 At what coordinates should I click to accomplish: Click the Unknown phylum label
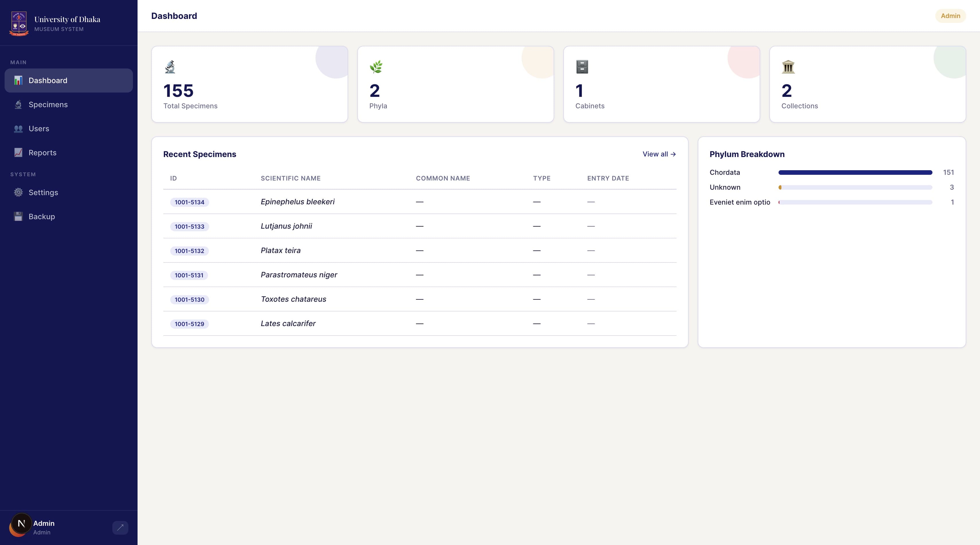click(x=725, y=187)
